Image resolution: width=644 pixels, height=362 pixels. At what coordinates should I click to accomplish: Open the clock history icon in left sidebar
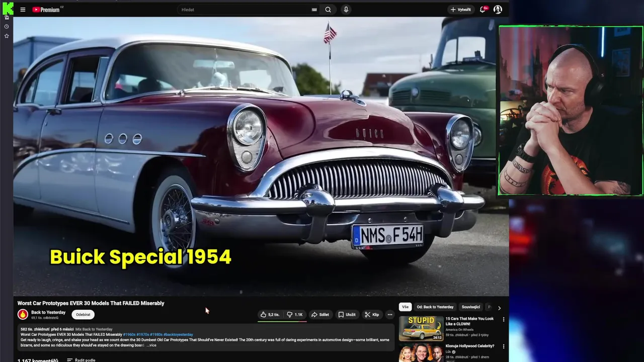pos(7,27)
